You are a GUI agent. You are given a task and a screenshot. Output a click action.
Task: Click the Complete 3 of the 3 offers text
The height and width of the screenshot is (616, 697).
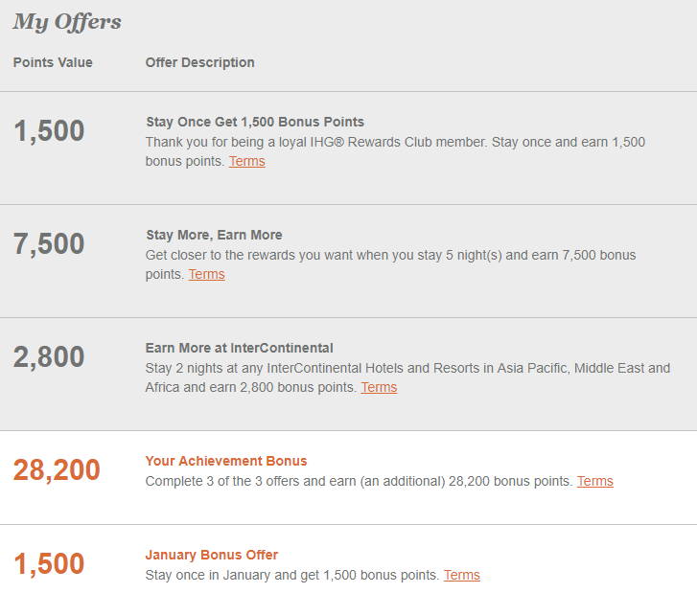[x=359, y=481]
